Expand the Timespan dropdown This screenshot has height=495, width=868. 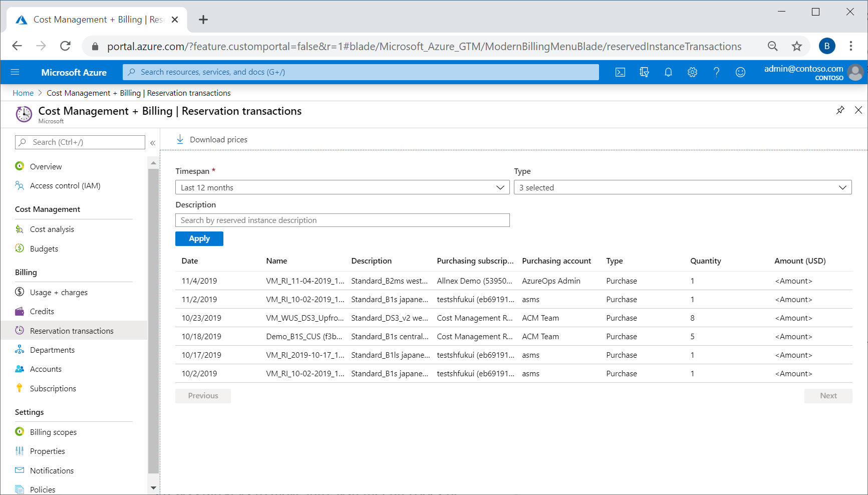point(342,187)
